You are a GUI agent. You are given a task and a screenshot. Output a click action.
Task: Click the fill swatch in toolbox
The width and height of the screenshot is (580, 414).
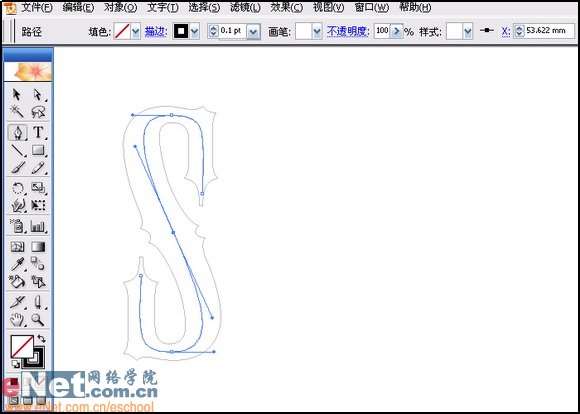pyautogui.click(x=22, y=347)
